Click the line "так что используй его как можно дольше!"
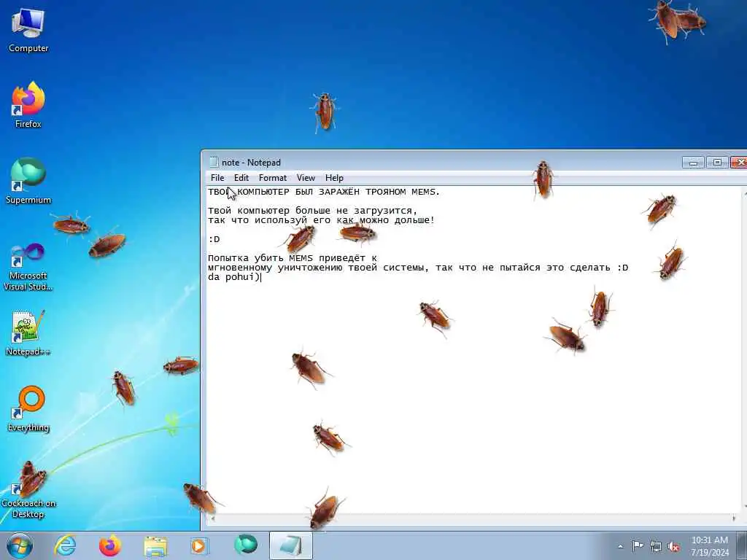This screenshot has width=747, height=560. pos(321,220)
